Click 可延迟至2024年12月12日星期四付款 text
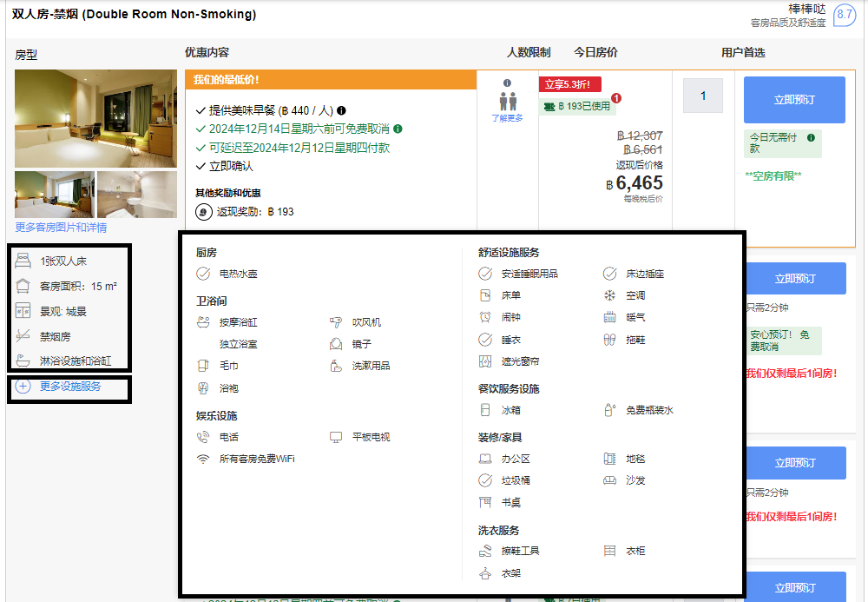Screen dimensions: 868x602 pos(299,148)
